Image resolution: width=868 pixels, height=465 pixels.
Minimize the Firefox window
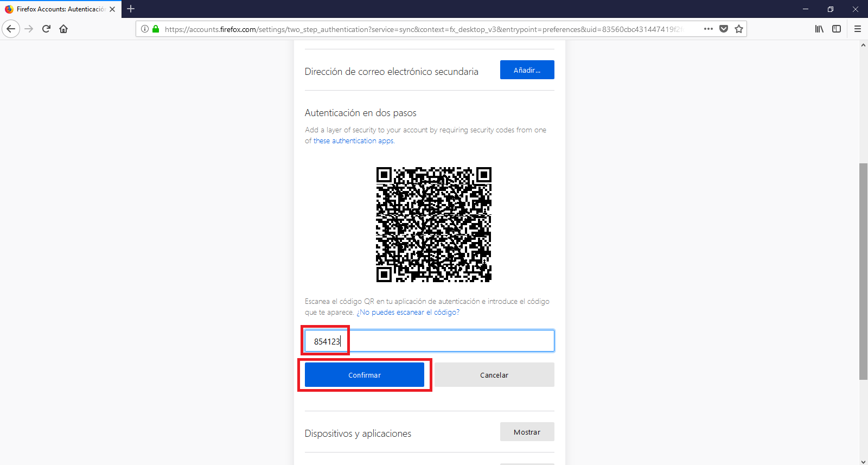tap(806, 9)
